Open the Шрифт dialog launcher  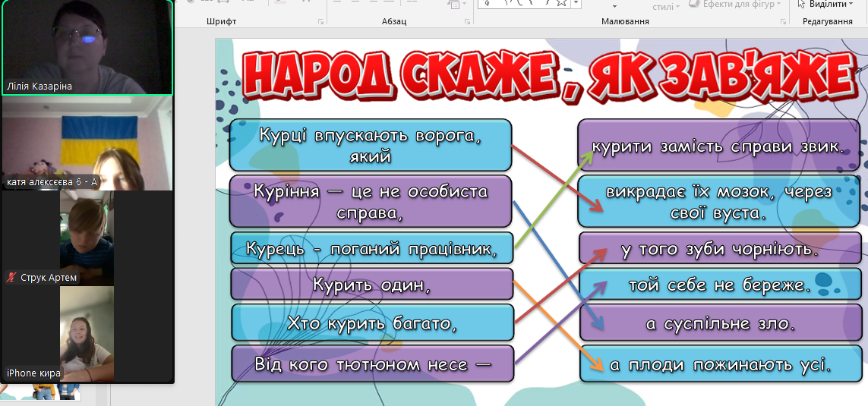pos(320,21)
